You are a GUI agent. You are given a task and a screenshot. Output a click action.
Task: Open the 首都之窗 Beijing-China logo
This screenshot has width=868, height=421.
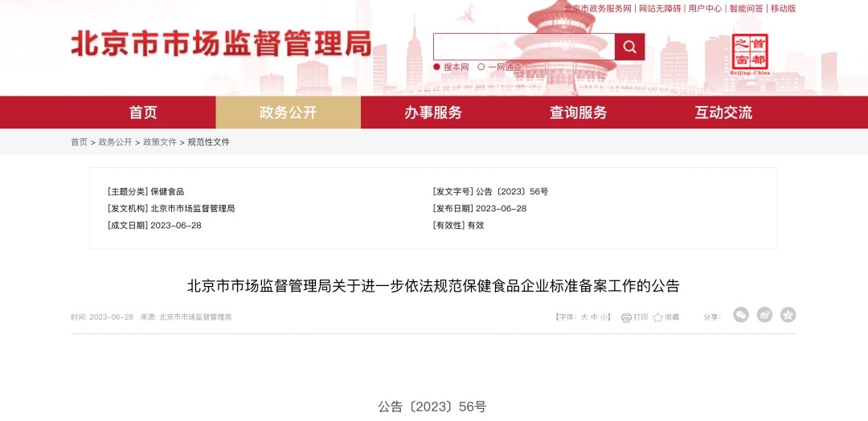tap(750, 54)
